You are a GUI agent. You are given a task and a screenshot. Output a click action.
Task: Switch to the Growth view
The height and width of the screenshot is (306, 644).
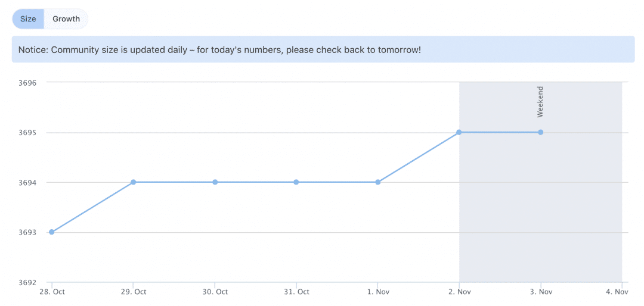pos(66,19)
